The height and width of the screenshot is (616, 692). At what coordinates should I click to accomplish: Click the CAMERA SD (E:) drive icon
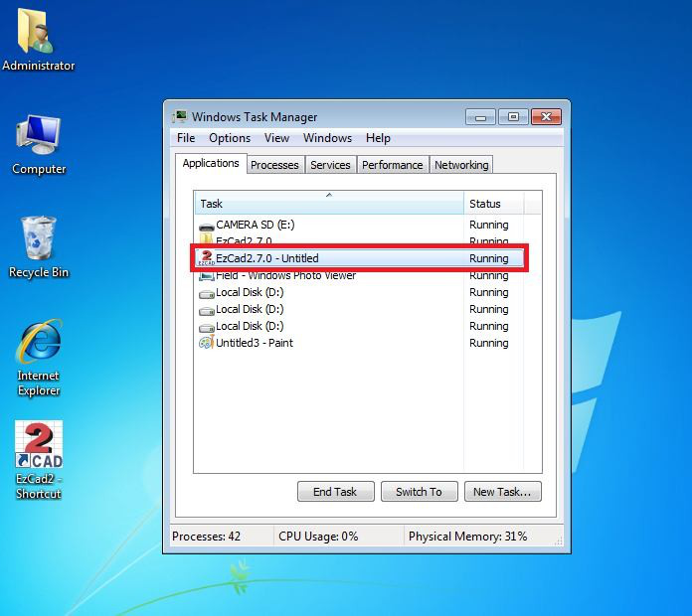click(x=207, y=226)
